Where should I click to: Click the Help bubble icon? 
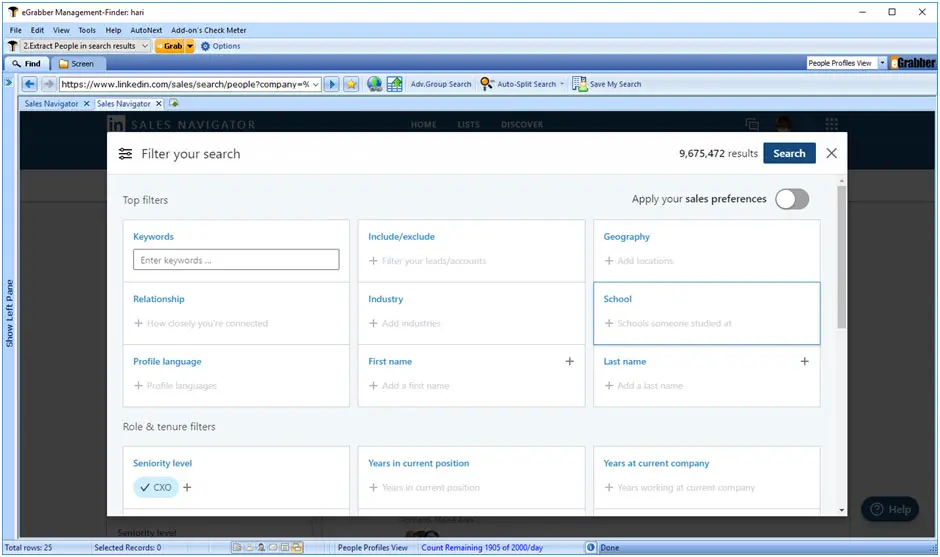click(876, 509)
